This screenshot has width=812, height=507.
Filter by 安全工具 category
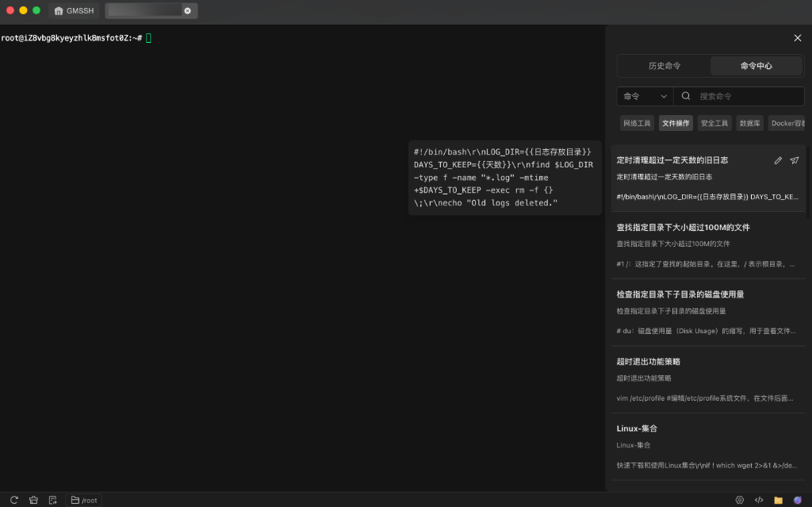714,123
